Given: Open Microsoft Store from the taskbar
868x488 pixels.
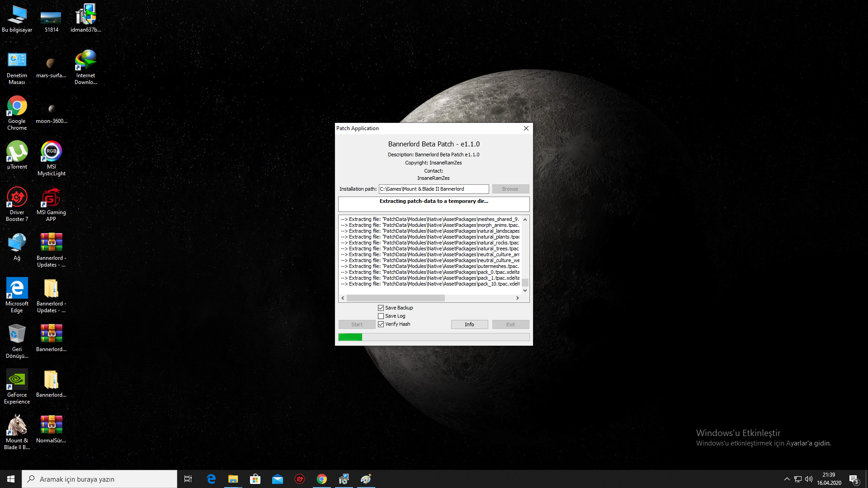Looking at the screenshot, I should [255, 479].
